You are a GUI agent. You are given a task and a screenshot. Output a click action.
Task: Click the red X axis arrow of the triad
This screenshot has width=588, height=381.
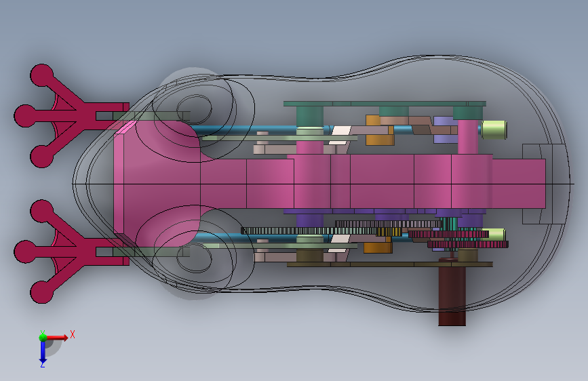coord(57,338)
